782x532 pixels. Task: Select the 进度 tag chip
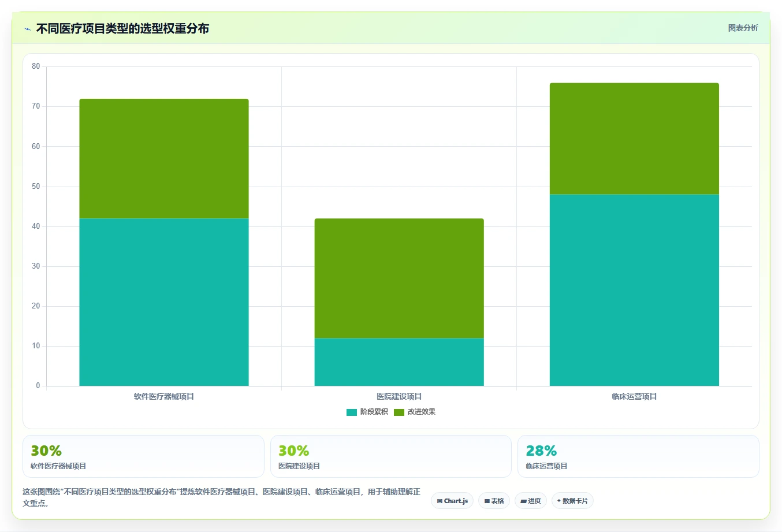tap(530, 501)
